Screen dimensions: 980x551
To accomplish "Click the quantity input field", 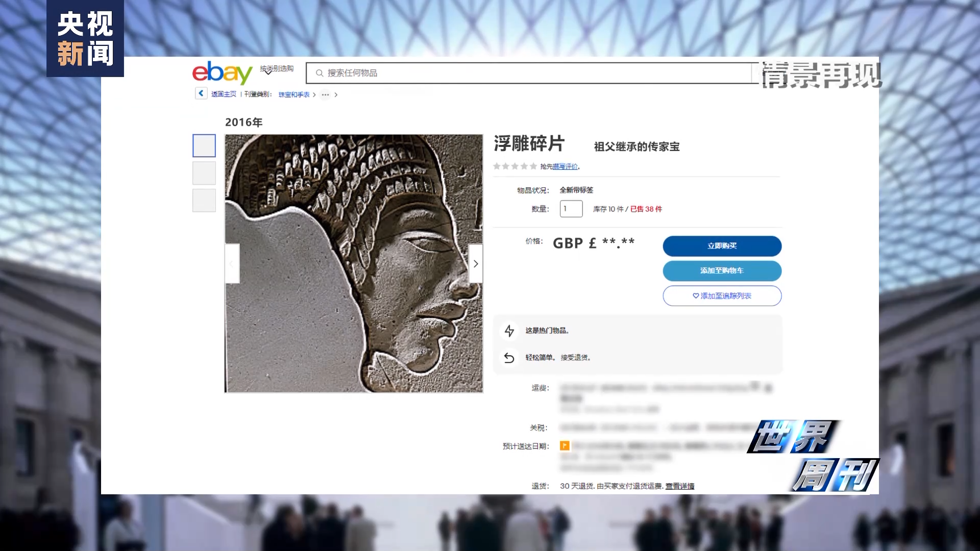I will [x=571, y=209].
